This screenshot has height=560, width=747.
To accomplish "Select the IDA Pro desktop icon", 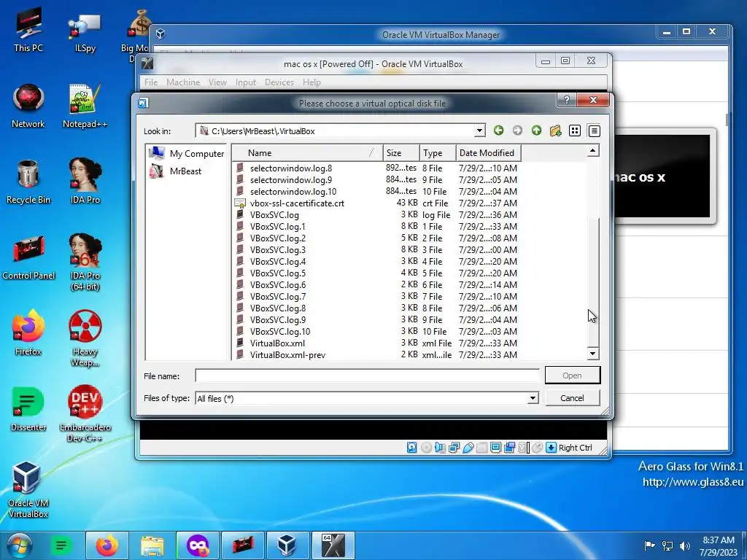I will point(85,181).
